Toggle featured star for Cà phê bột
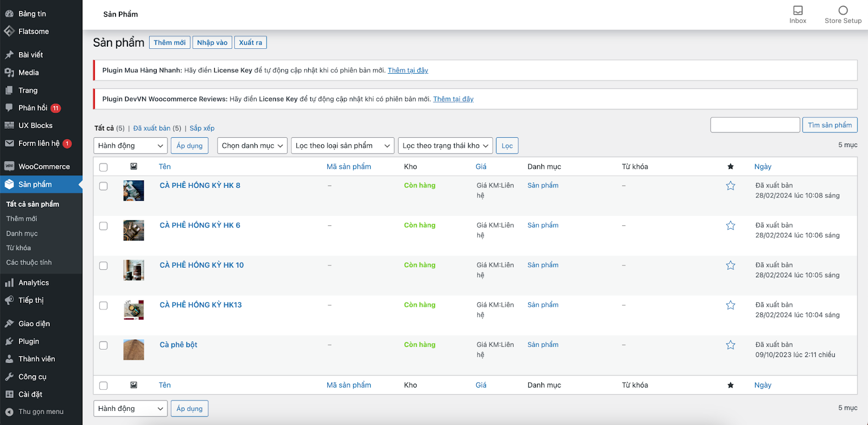The height and width of the screenshot is (425, 868). pyautogui.click(x=730, y=345)
